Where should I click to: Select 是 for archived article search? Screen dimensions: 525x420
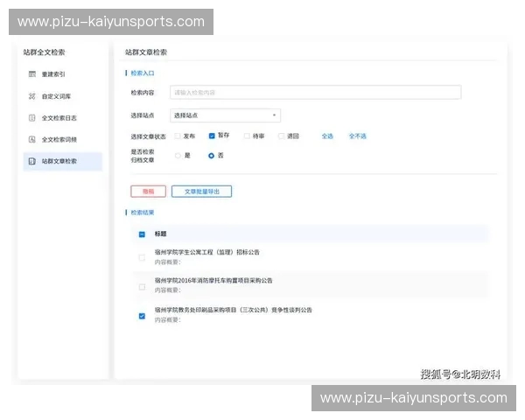[x=178, y=156]
